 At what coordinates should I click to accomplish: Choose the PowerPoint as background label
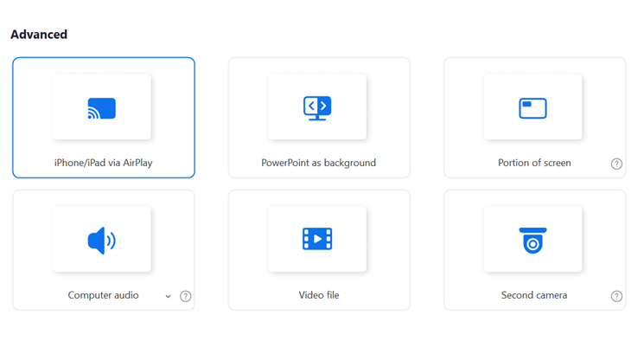[x=318, y=163]
